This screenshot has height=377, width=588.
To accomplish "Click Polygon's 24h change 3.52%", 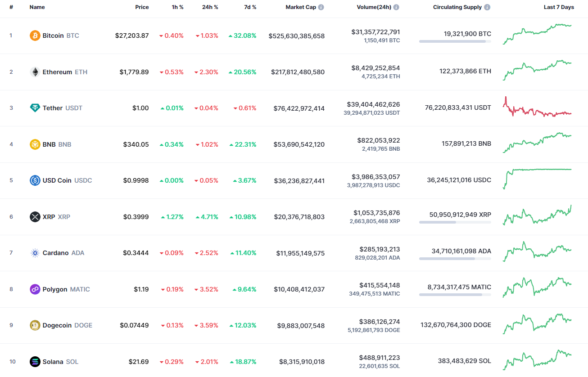I will click(207, 289).
